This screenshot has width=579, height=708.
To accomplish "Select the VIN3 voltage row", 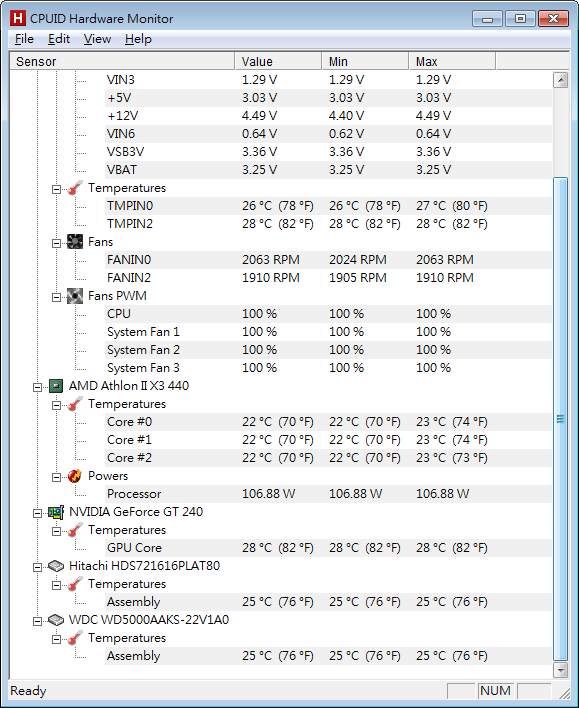I will [328, 80].
